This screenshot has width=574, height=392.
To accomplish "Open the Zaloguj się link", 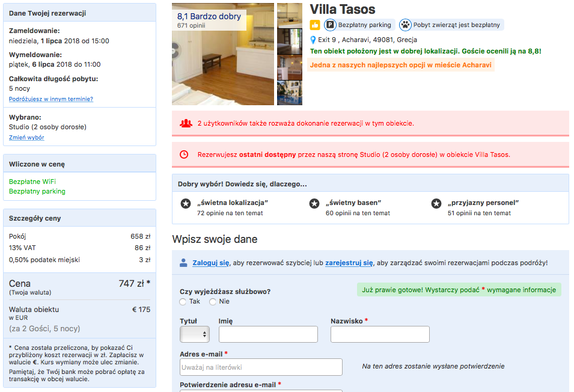I will pyautogui.click(x=211, y=263).
